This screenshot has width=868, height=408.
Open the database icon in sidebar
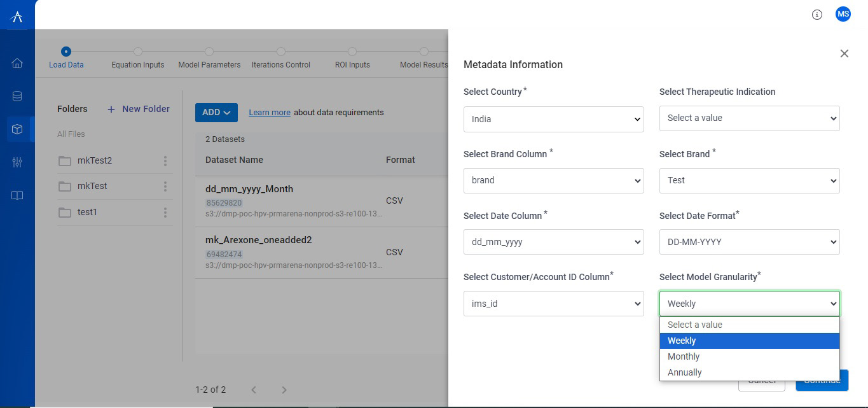tap(17, 97)
